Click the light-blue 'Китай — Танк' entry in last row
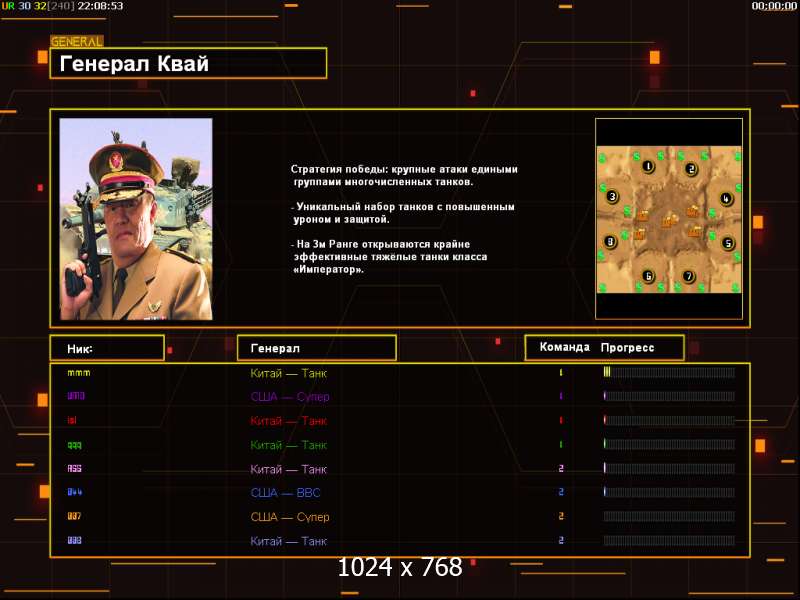This screenshot has width=800, height=600. (x=288, y=541)
